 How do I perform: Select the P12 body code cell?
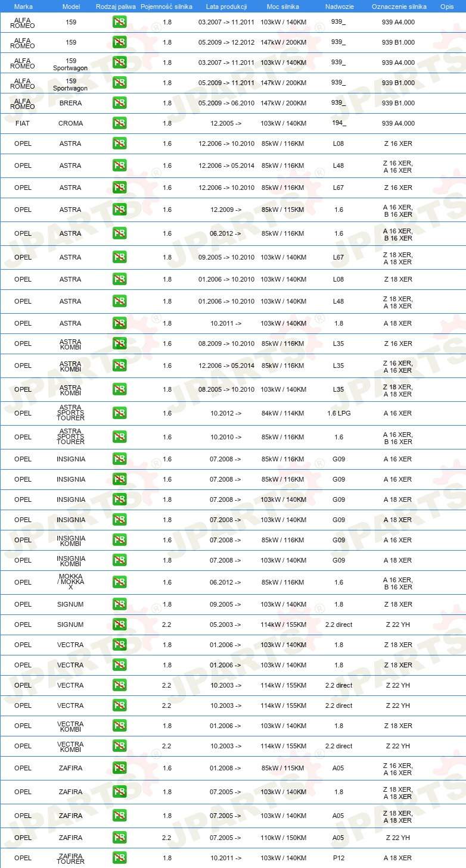pos(338,858)
